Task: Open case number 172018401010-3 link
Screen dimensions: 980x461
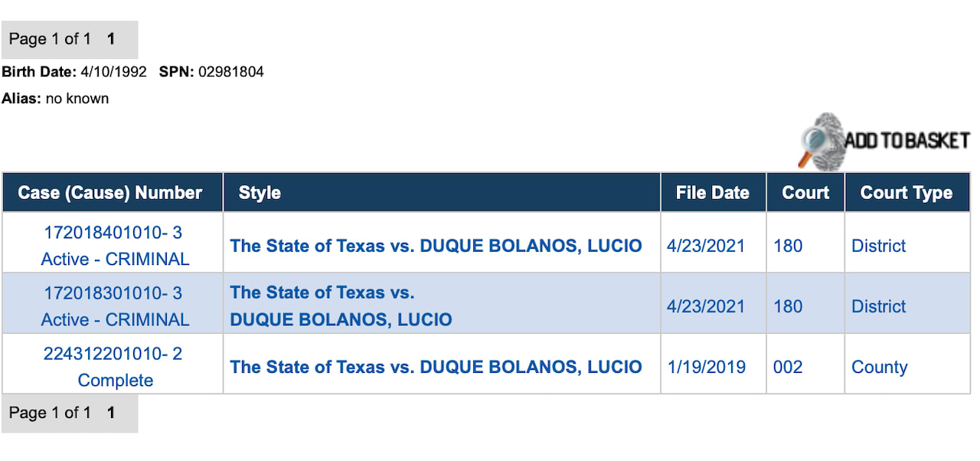Action: 113,233
